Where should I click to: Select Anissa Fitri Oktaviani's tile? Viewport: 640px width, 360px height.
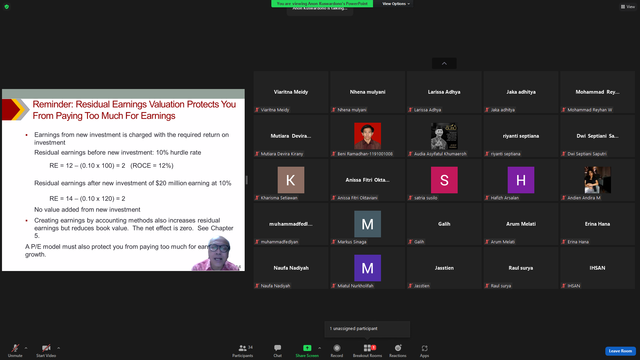tap(367, 180)
